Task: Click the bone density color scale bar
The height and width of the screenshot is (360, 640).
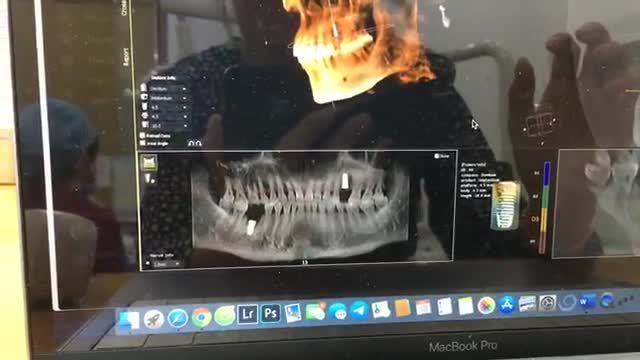Action: point(545,207)
